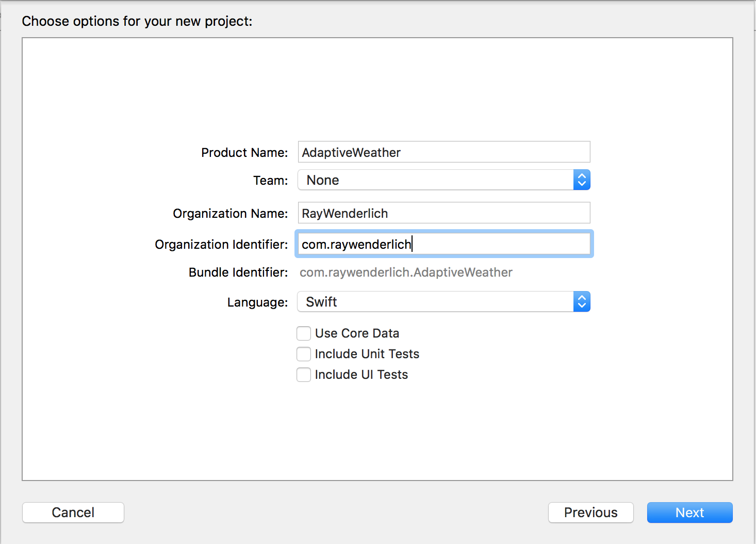The width and height of the screenshot is (756, 544).
Task: Return to the Previous step
Action: click(x=590, y=513)
